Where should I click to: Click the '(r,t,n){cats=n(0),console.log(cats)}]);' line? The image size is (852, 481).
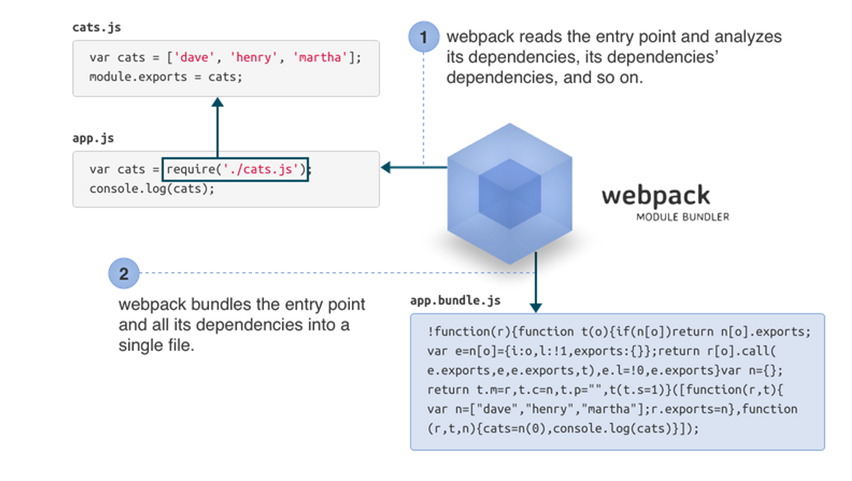563,428
